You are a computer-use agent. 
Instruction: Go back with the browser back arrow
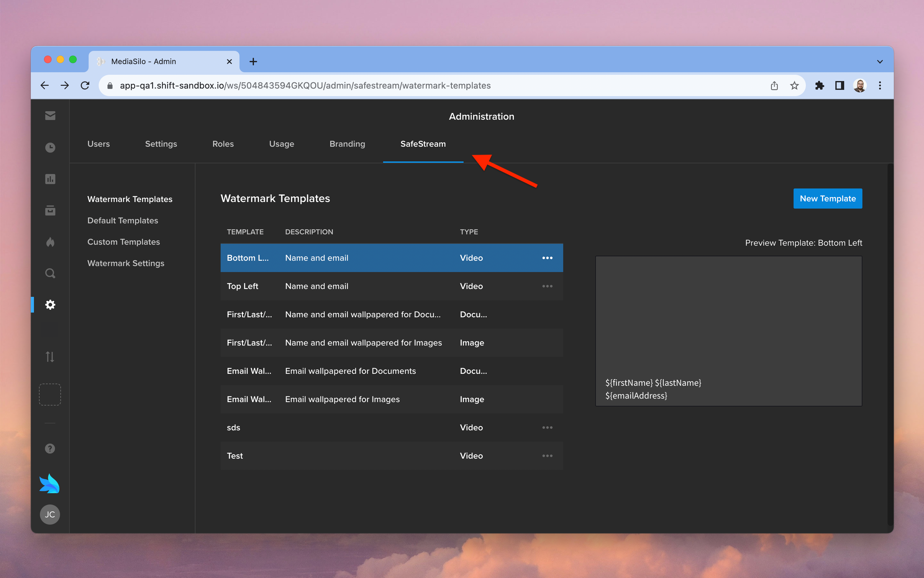click(x=45, y=86)
